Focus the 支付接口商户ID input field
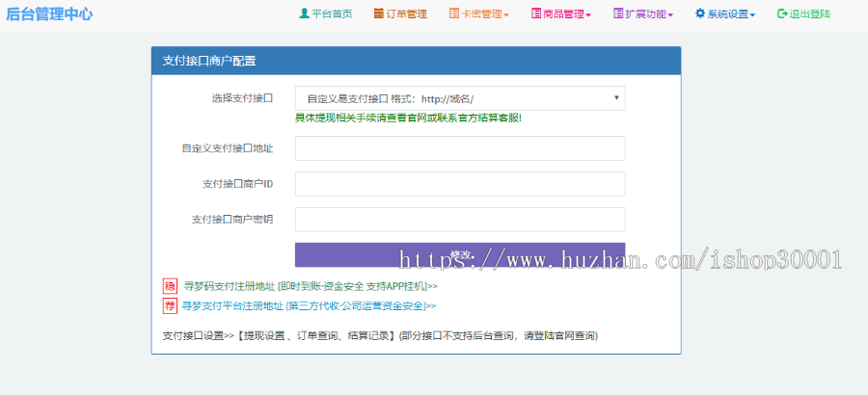 point(460,184)
